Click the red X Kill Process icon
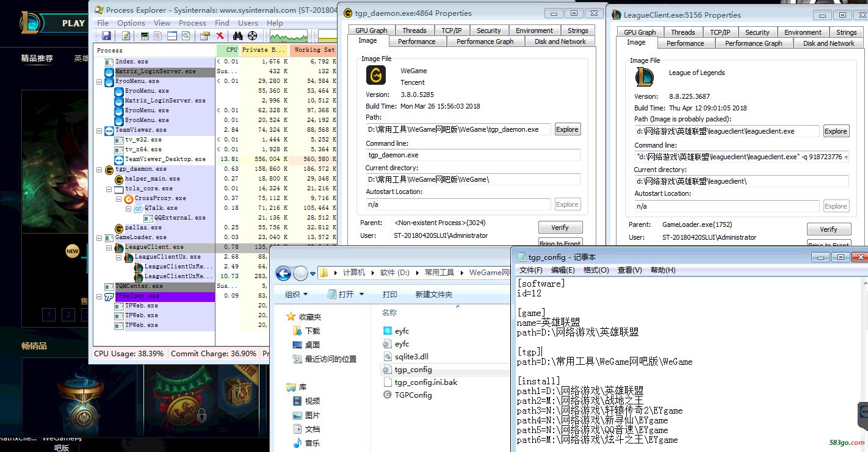Viewport: 868px width, 452px height. pos(220,36)
